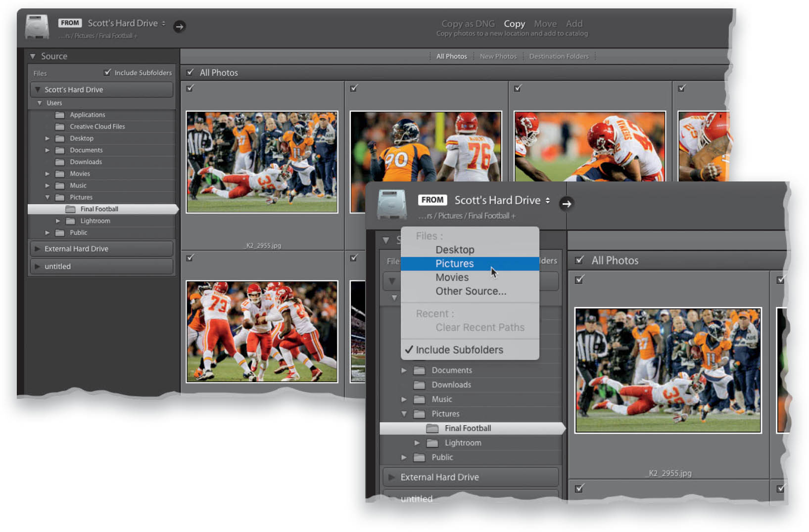Image resolution: width=809 pixels, height=532 pixels.
Task: Click External Hard Drive volume in front window
Action: point(471,477)
